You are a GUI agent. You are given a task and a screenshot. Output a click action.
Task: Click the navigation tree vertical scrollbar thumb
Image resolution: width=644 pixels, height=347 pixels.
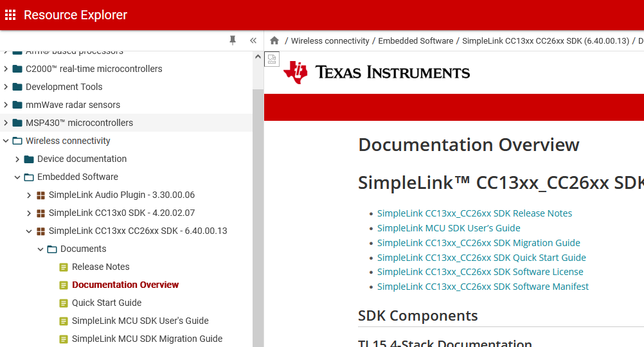pos(258,218)
